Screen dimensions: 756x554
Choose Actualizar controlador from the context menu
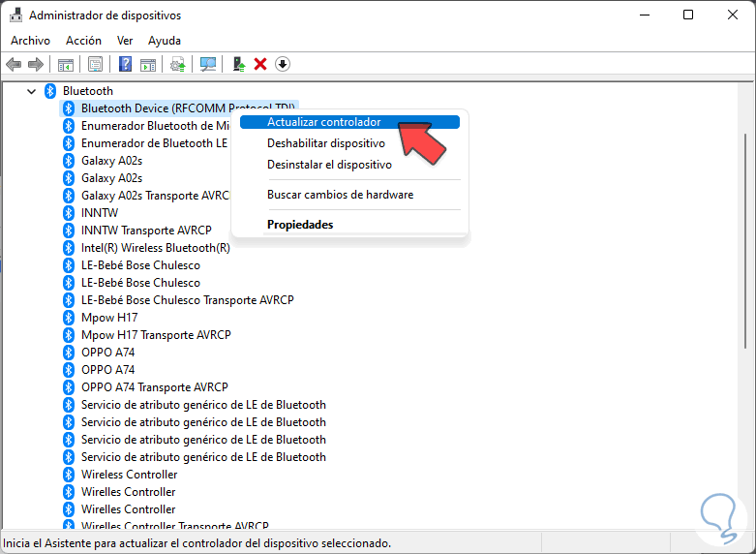point(349,122)
